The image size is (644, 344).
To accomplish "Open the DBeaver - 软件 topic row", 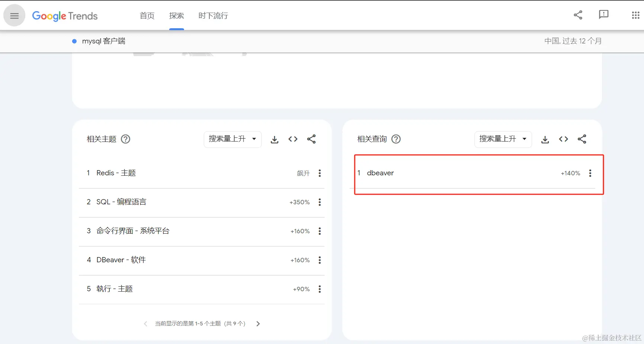I will (x=202, y=260).
